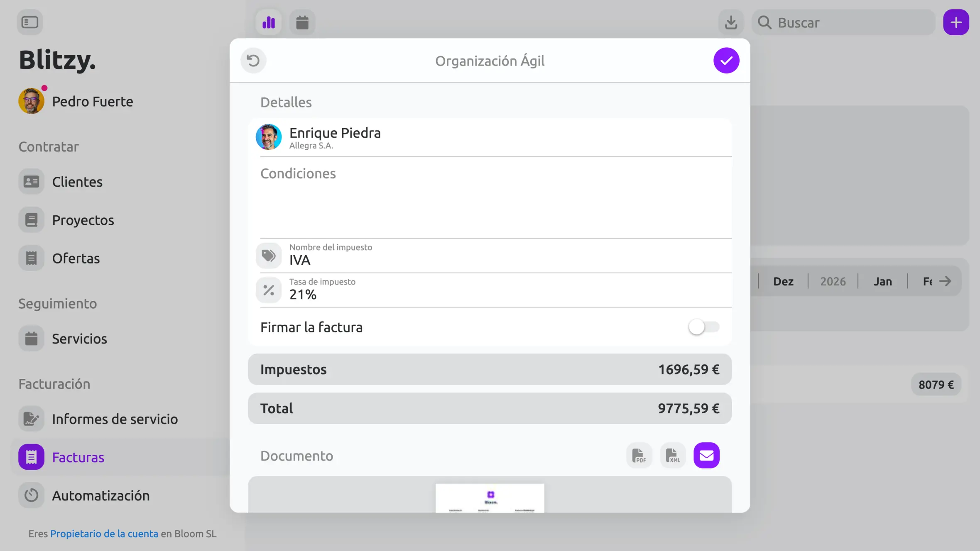Open the bar chart statistics view
The width and height of the screenshot is (980, 551).
pos(269,22)
